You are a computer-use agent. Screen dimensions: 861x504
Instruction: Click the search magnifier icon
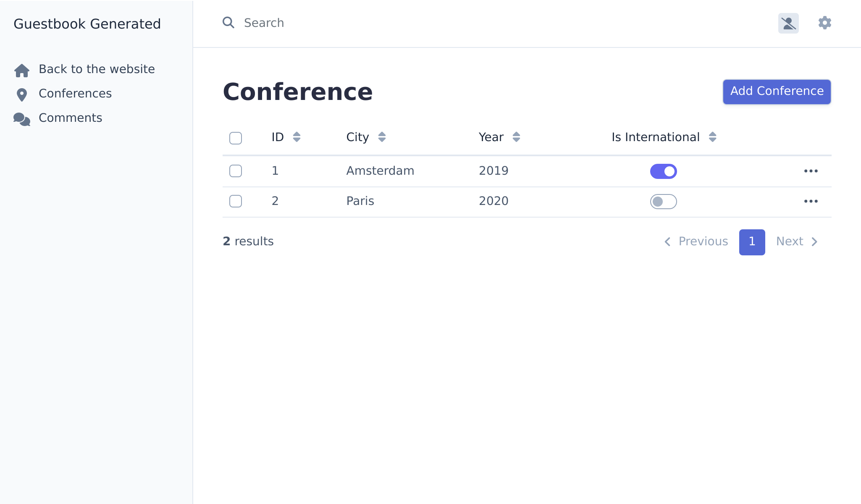[x=228, y=23]
